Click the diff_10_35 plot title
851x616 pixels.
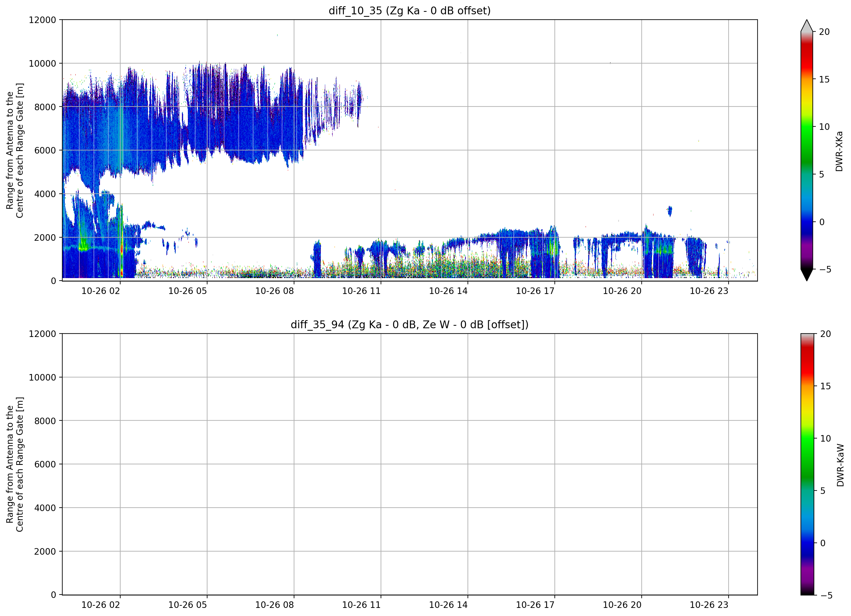(x=409, y=11)
